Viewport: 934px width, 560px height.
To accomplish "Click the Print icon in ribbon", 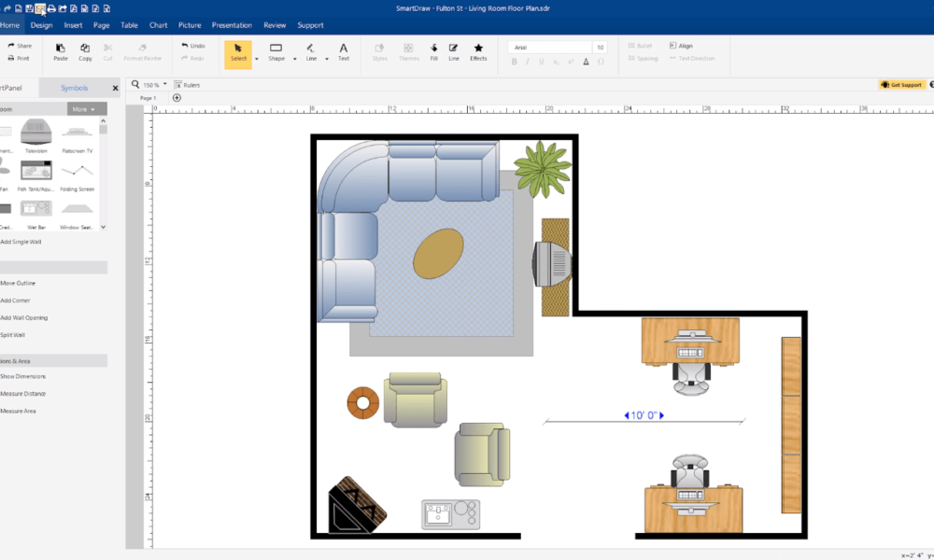I will (19, 58).
